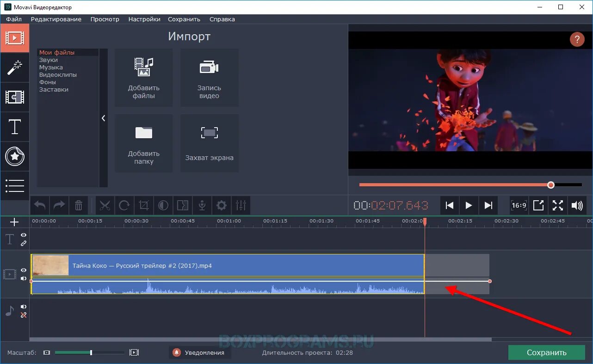Screen dimensions: 593x364
Task: Open the Transitions tab in sidebar
Action: pos(14,97)
